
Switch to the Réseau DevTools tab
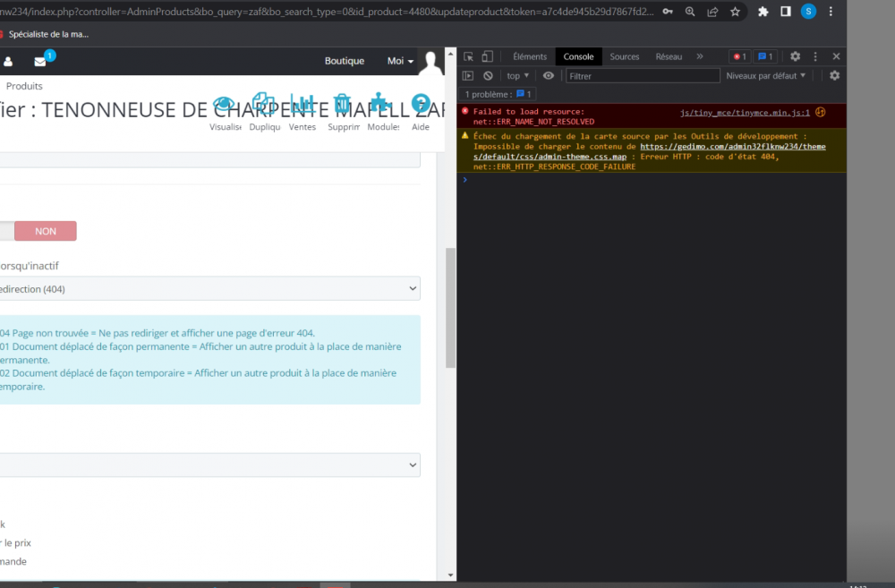[x=669, y=56]
